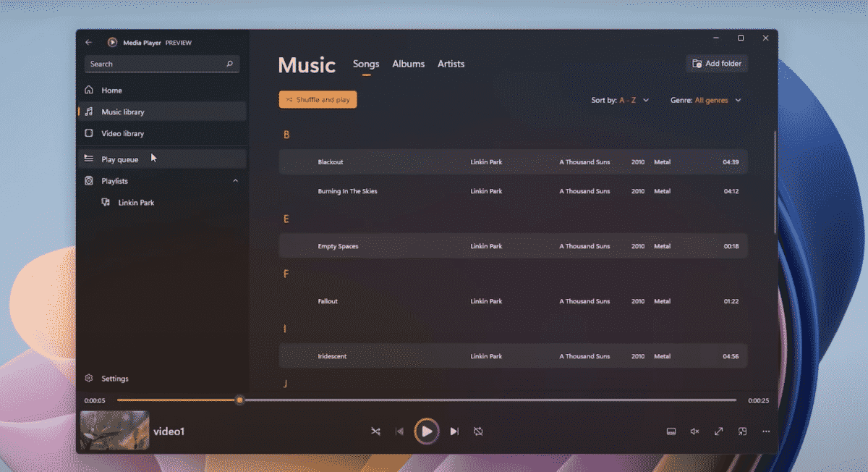Click the back arrow in the title bar
868x472 pixels.
[x=88, y=43]
